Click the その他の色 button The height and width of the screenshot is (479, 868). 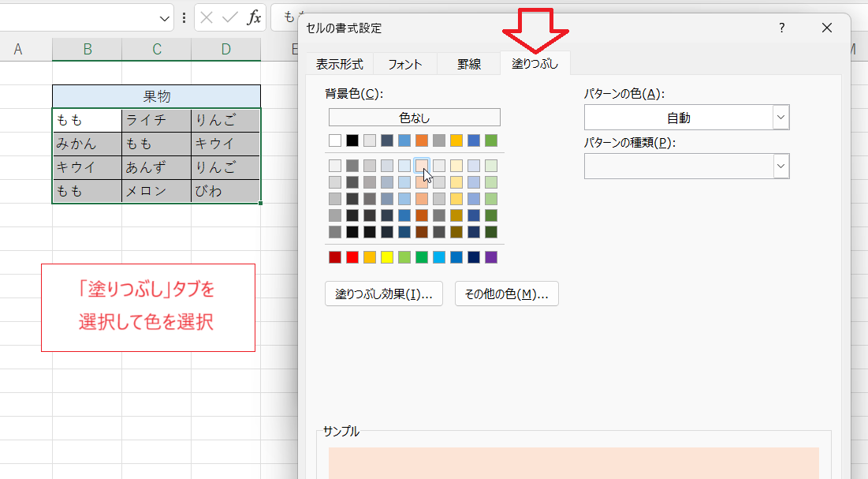(x=506, y=294)
